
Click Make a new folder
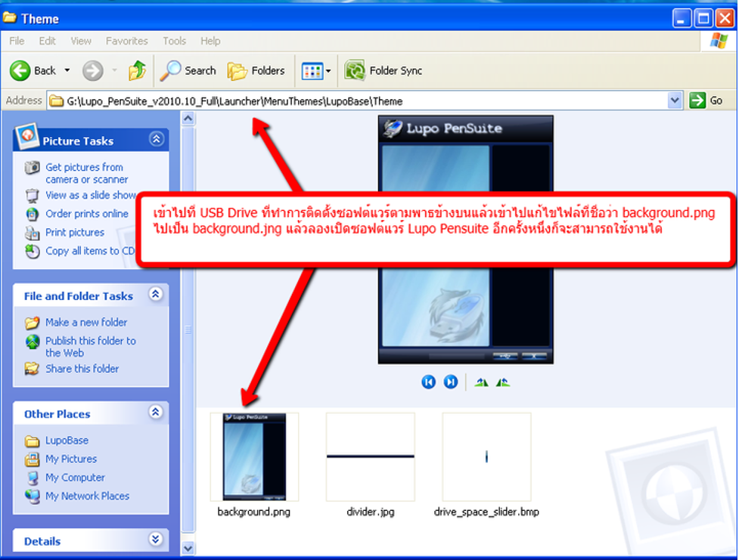pos(86,322)
